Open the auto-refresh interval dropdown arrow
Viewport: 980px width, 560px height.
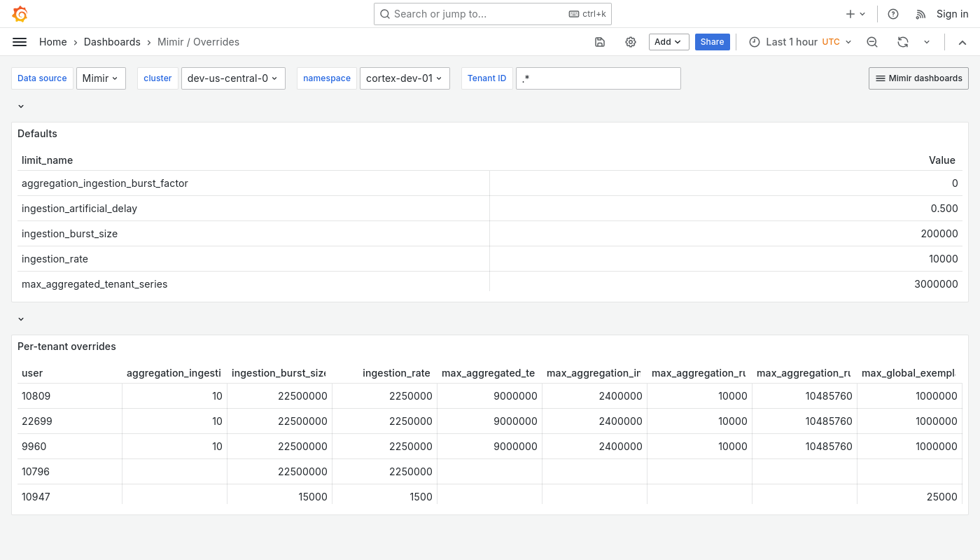click(x=927, y=42)
